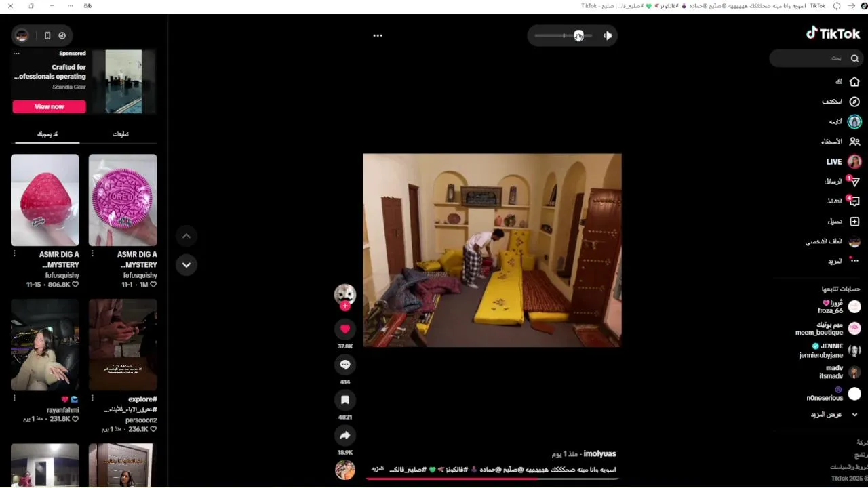Open the pink OREO video thumbnail
The width and height of the screenshot is (868, 488).
point(123,200)
